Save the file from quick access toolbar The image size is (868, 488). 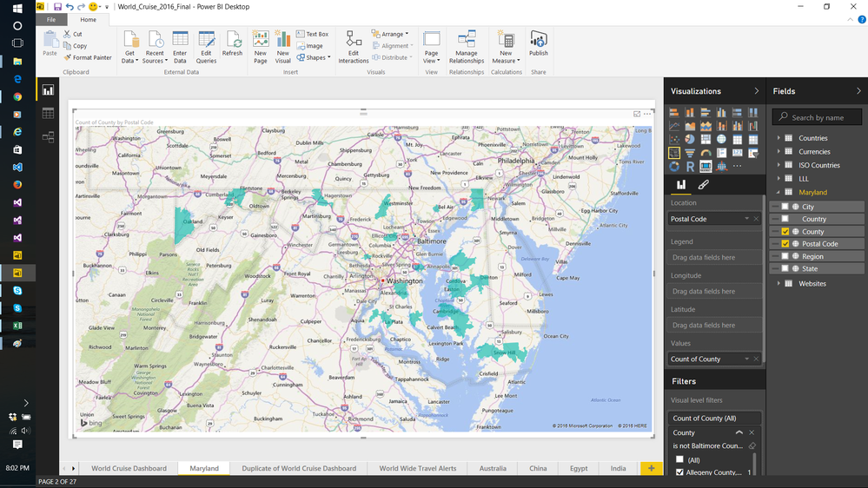coord(57,7)
